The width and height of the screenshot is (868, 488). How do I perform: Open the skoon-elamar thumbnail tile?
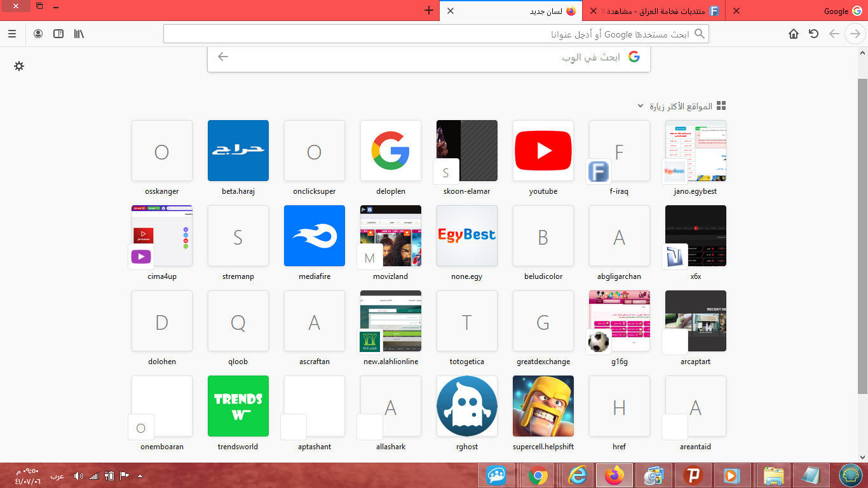click(467, 151)
